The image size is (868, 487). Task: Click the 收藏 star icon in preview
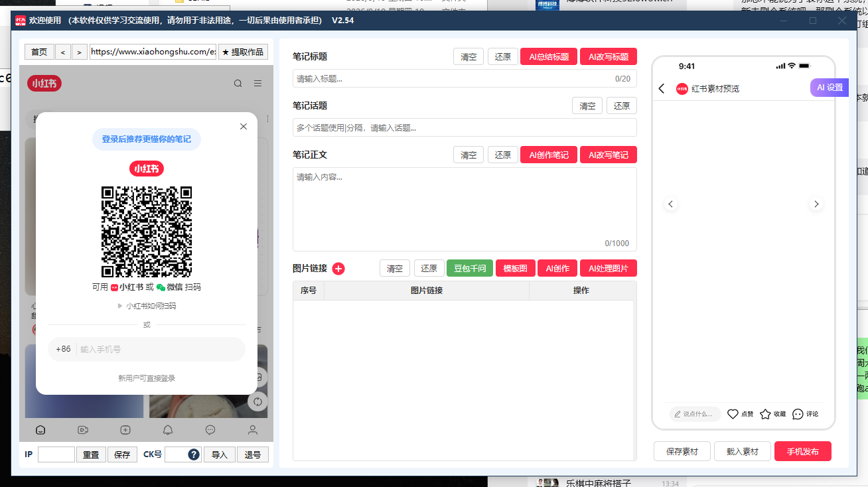pyautogui.click(x=765, y=414)
